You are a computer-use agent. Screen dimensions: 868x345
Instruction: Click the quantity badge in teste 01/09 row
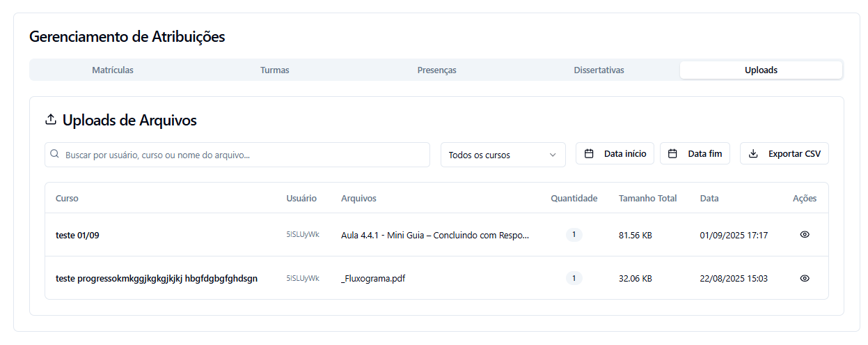click(x=574, y=235)
